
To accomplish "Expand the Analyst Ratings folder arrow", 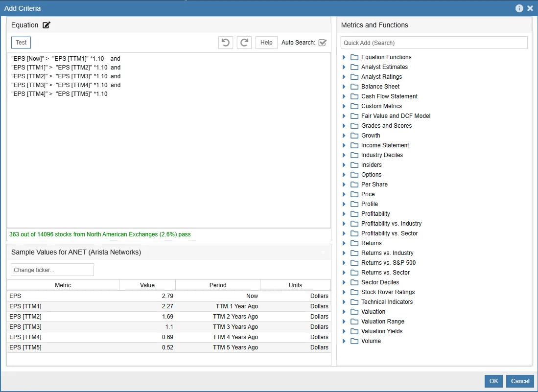I will [x=344, y=77].
